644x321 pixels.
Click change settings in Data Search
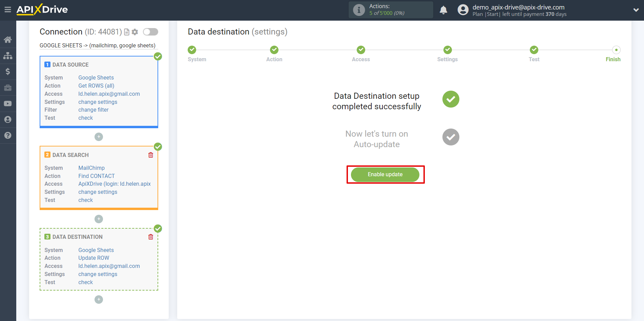(x=98, y=192)
